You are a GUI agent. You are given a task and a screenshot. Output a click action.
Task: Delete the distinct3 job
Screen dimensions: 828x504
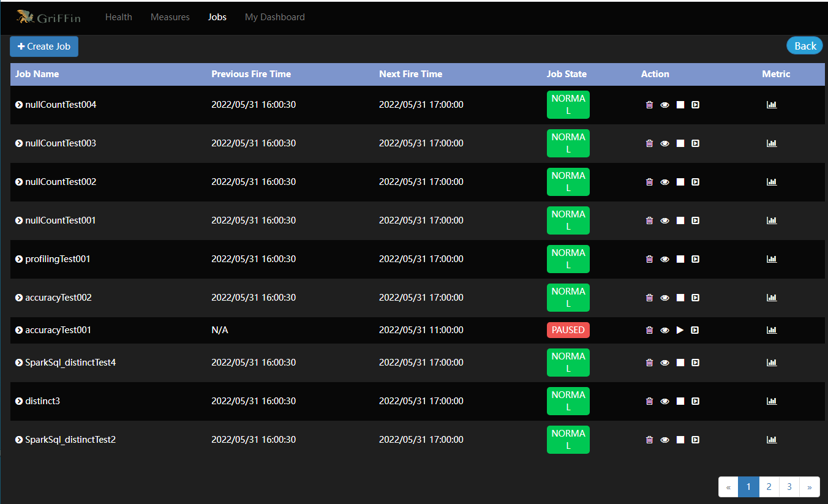tap(649, 401)
